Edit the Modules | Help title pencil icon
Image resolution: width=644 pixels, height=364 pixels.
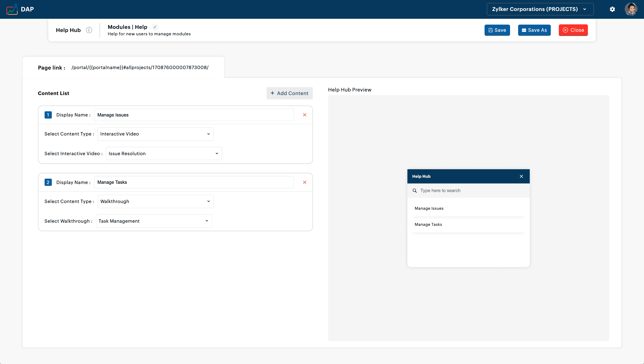point(155,27)
